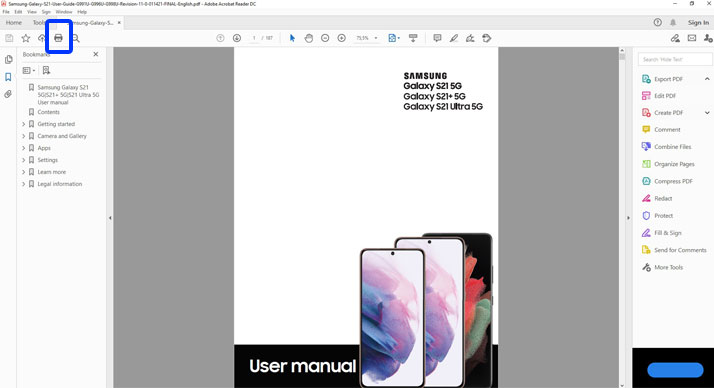Click the upload to cloud icon

point(42,38)
